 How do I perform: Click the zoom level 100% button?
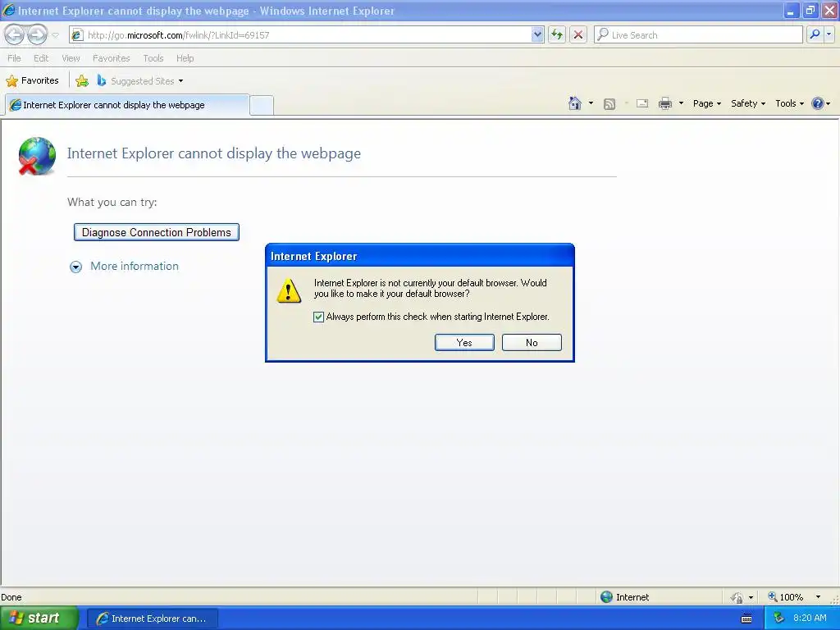[785, 597]
